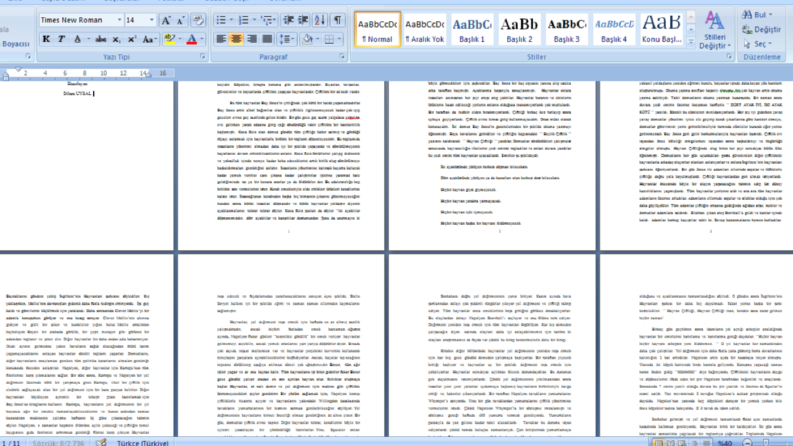Screen dimensions: 793x446
Task: Justify paragraph text
Action: click(x=267, y=39)
